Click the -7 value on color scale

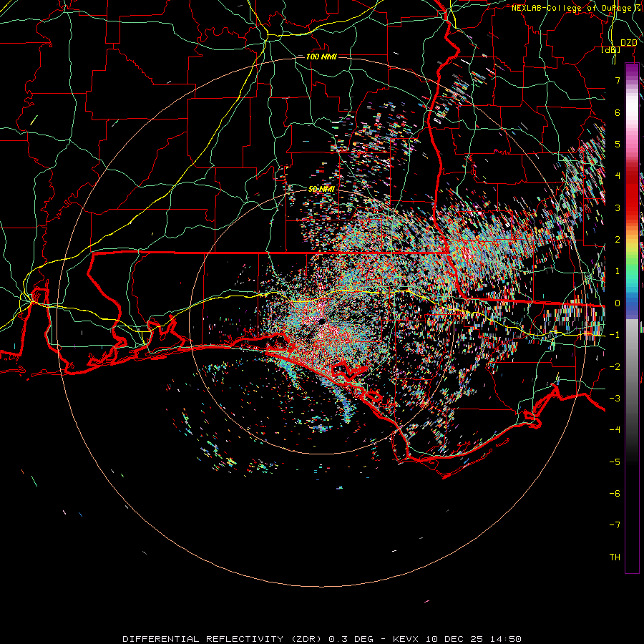(x=615, y=525)
